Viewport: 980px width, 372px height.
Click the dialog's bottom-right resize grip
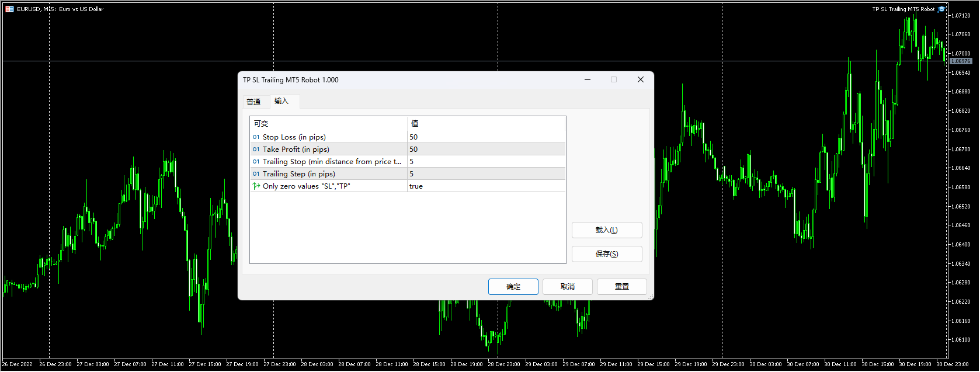[x=651, y=297]
